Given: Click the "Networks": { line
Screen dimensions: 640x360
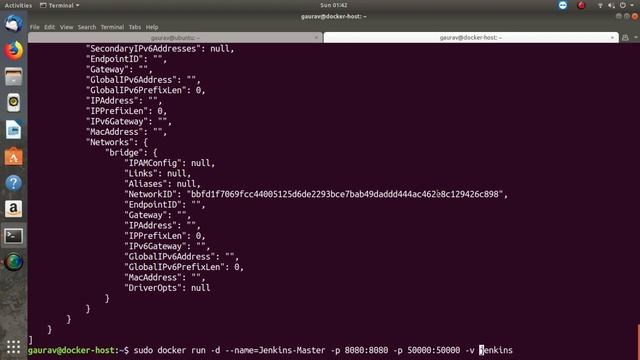Looking at the screenshot, I should tap(117, 142).
